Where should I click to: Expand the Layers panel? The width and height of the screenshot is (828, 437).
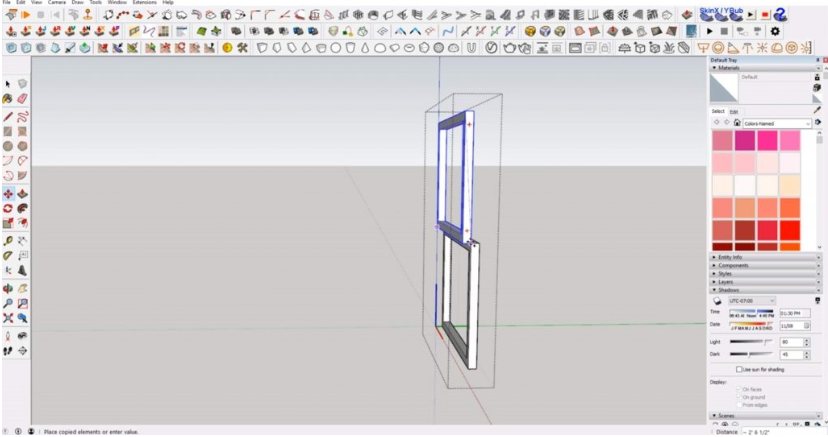click(x=766, y=282)
